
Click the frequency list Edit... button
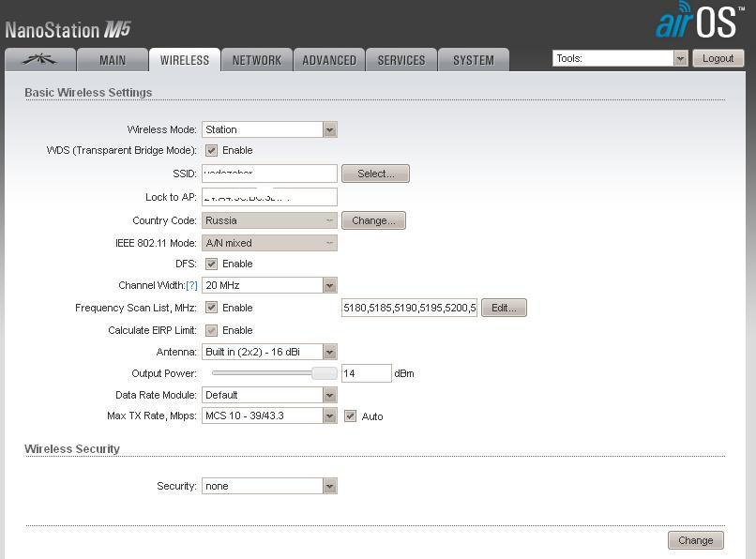504,308
